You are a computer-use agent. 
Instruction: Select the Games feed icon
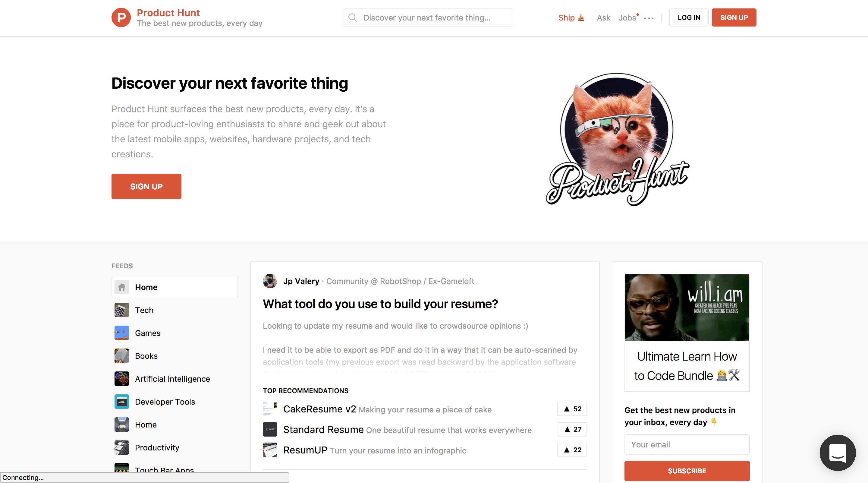pos(122,333)
